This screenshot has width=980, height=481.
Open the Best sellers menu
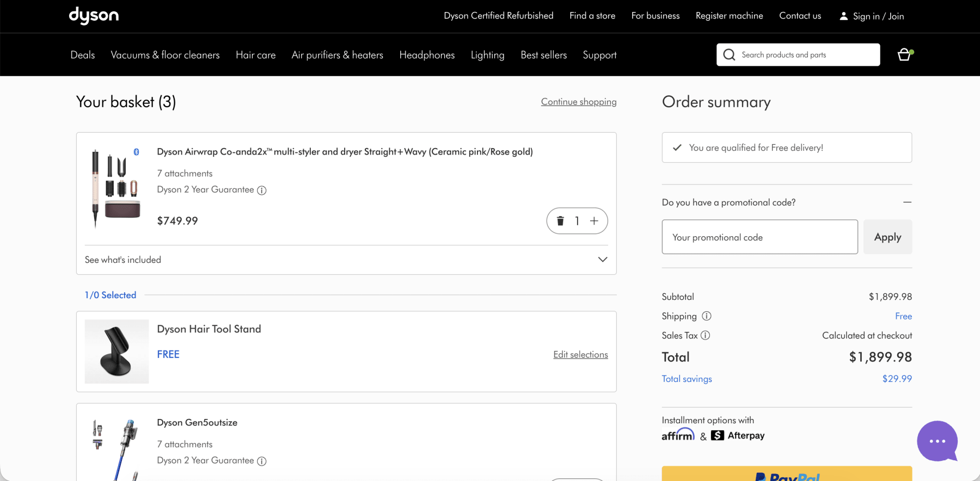543,55
